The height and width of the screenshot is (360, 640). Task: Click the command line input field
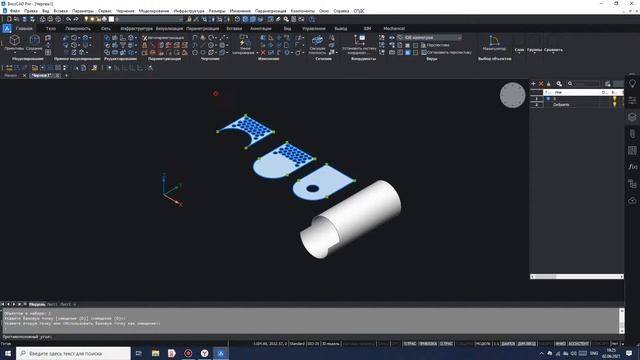(x=312, y=337)
